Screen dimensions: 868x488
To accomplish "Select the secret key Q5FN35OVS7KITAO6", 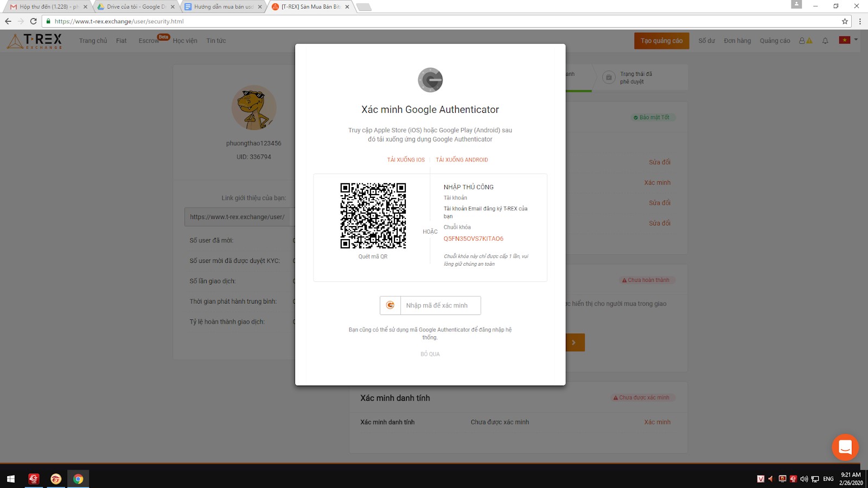I will coord(474,239).
